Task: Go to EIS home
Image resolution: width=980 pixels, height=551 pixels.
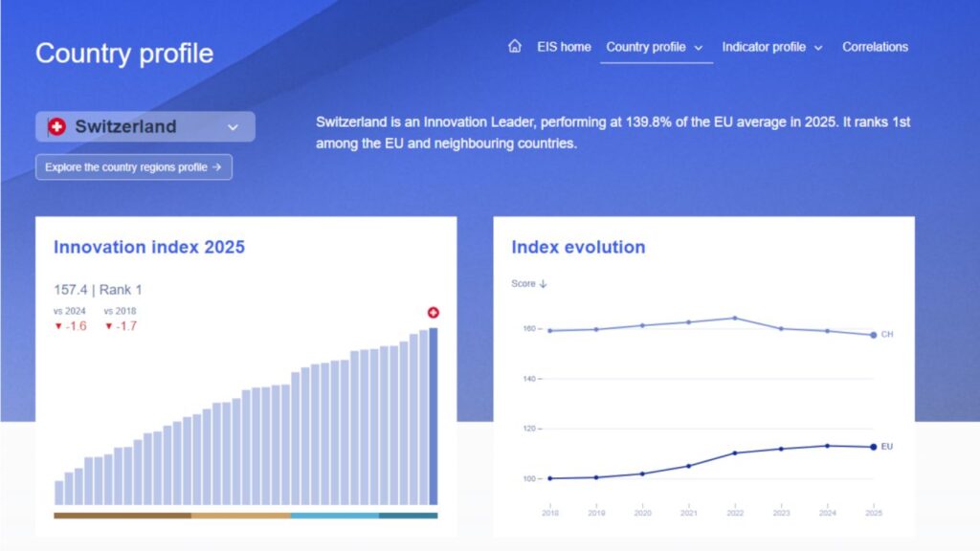Action: pos(564,46)
